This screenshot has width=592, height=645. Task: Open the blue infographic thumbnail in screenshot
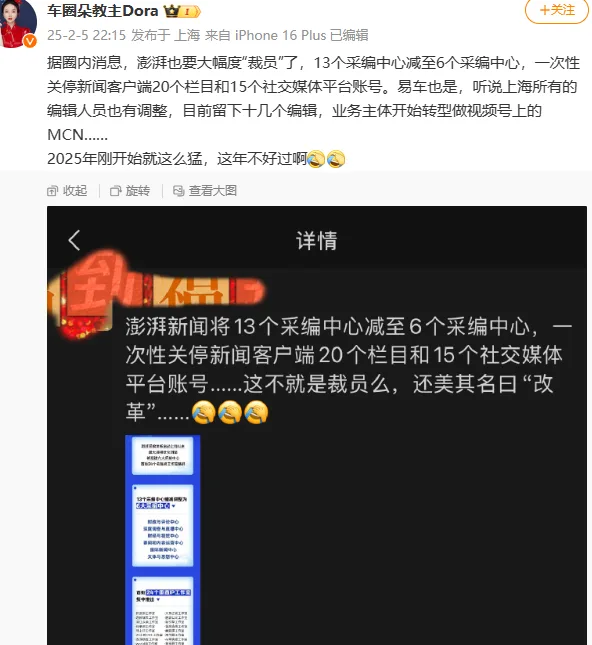pos(163,540)
